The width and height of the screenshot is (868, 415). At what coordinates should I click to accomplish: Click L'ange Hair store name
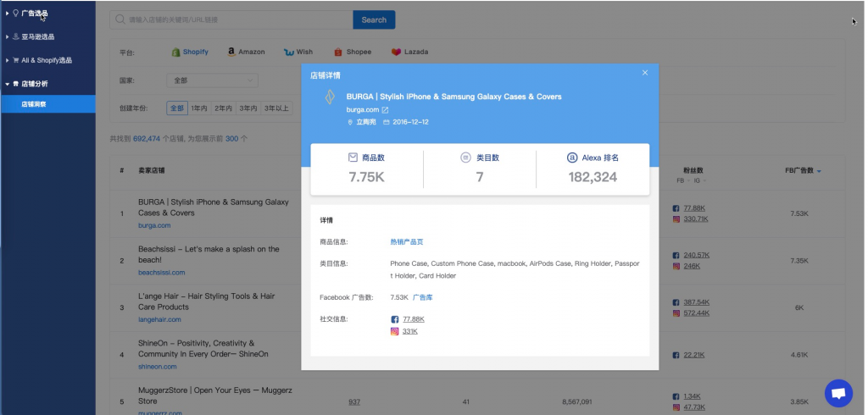coord(207,302)
